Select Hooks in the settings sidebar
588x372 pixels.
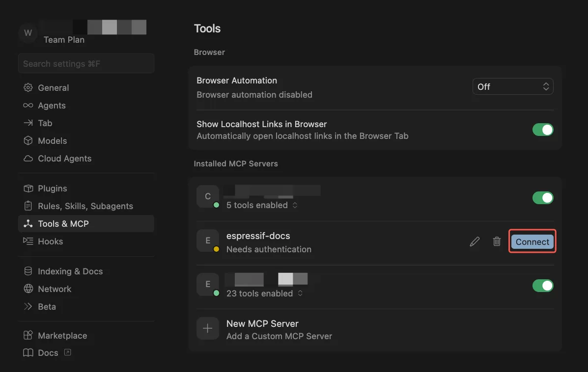(x=50, y=241)
